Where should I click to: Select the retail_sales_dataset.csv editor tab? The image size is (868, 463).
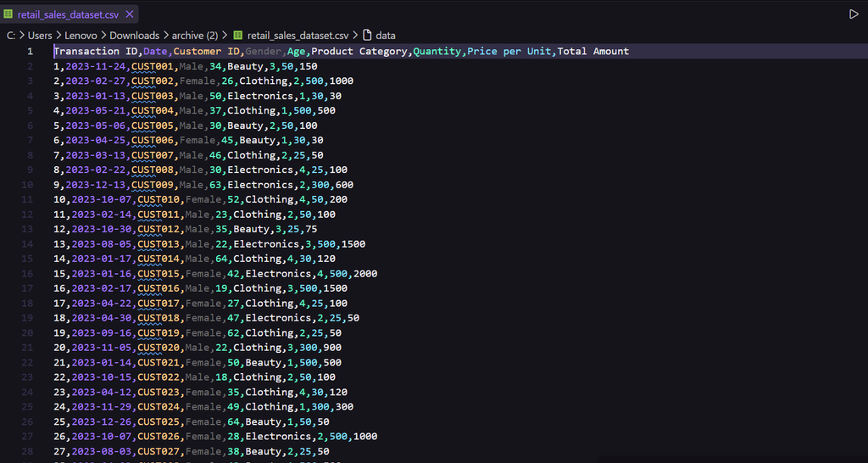tap(70, 14)
